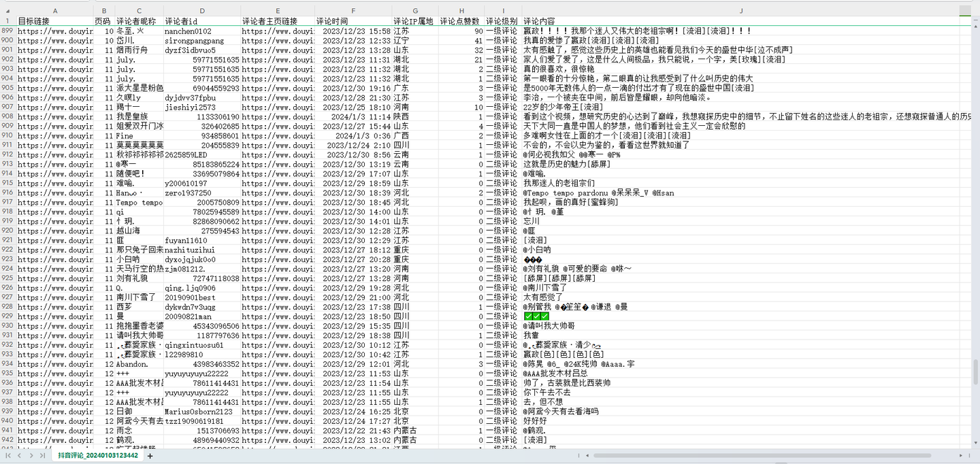Image resolution: width=980 pixels, height=464 pixels.
Task: Click the 评论时间 header cell
Action: coord(353,21)
